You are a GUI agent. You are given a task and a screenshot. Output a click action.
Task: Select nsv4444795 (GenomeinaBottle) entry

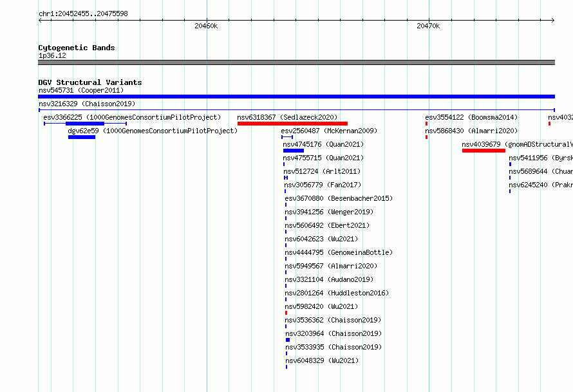coord(339,252)
